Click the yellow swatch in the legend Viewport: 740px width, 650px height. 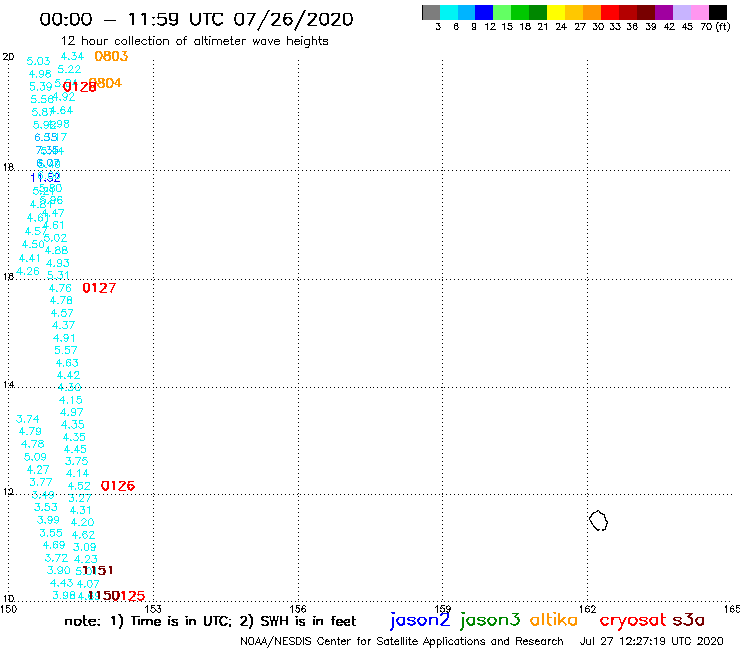coord(556,12)
